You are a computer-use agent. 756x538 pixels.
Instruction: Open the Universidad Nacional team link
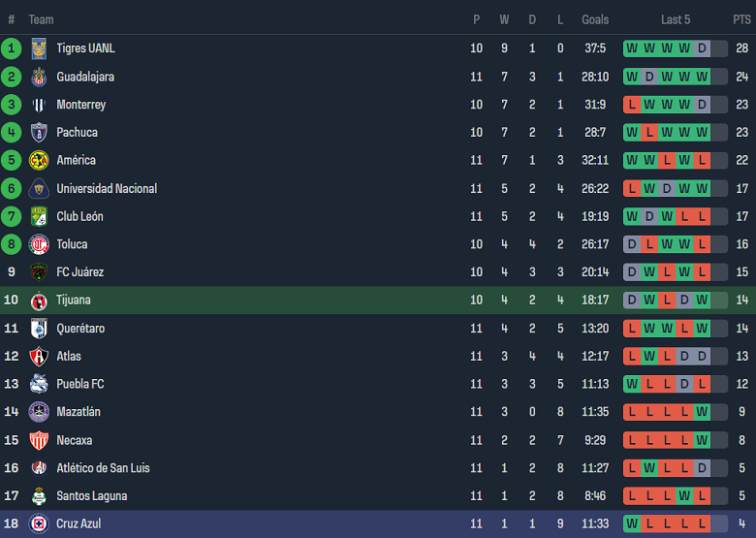click(x=107, y=189)
